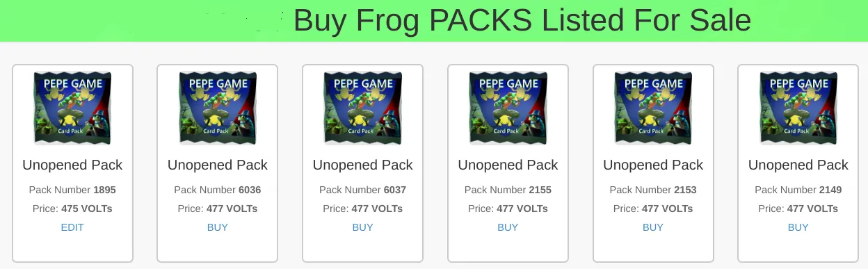This screenshot has height=269, width=868.
Task: Click the Pack Number 2155 label
Action: [508, 190]
